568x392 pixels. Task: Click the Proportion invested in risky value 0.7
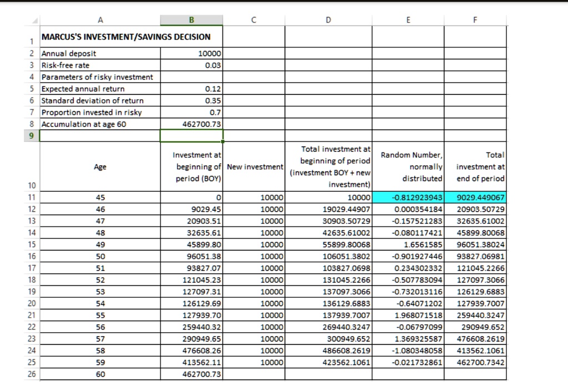191,113
